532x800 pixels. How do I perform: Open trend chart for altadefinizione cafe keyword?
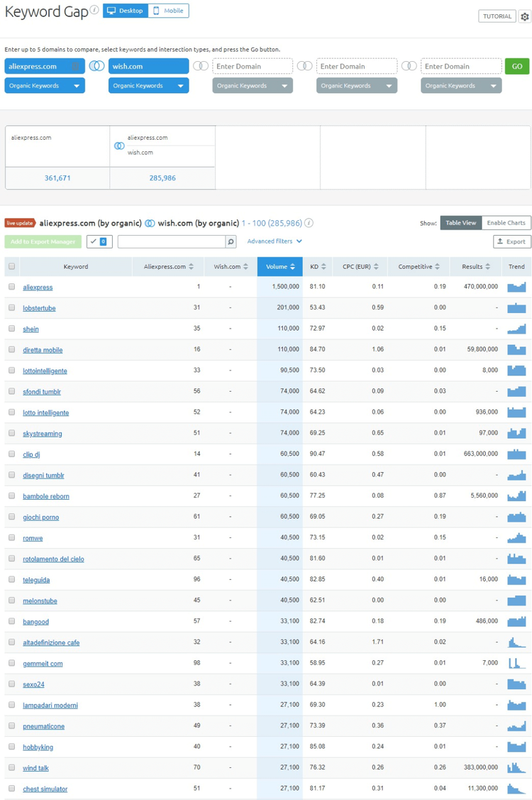click(516, 642)
